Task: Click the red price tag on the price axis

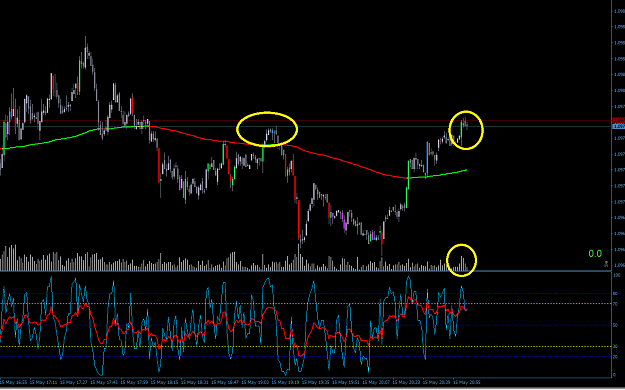Action: point(618,120)
